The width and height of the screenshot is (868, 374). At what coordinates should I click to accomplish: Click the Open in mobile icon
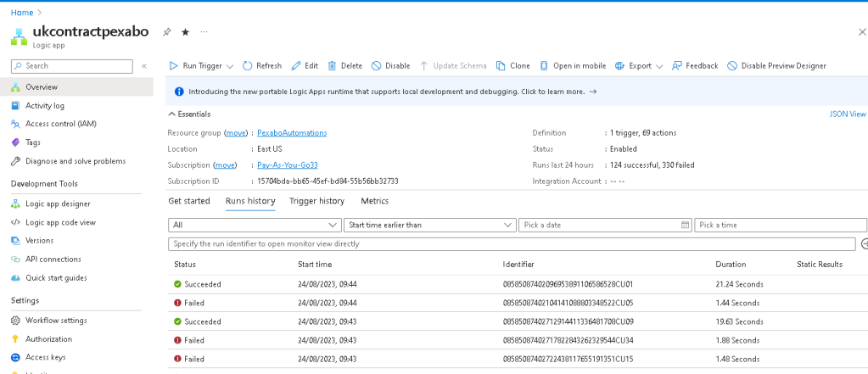pyautogui.click(x=544, y=66)
